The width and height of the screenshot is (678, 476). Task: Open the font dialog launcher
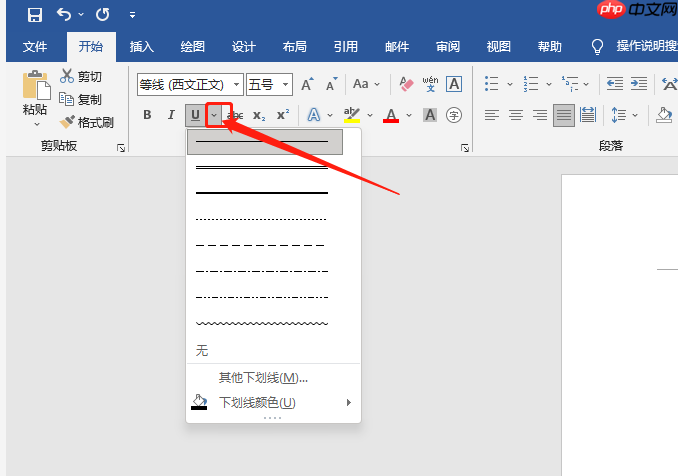coord(465,148)
